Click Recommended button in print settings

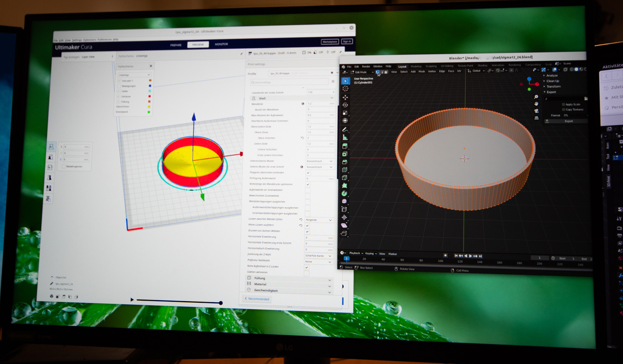[x=257, y=299]
